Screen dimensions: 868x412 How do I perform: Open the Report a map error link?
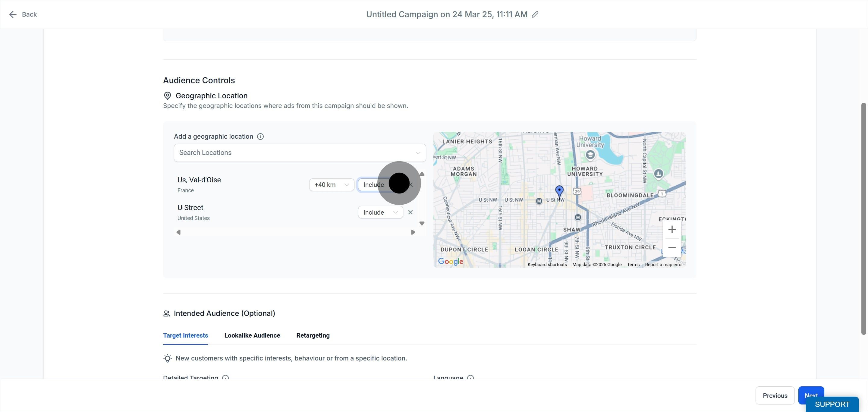pyautogui.click(x=664, y=264)
